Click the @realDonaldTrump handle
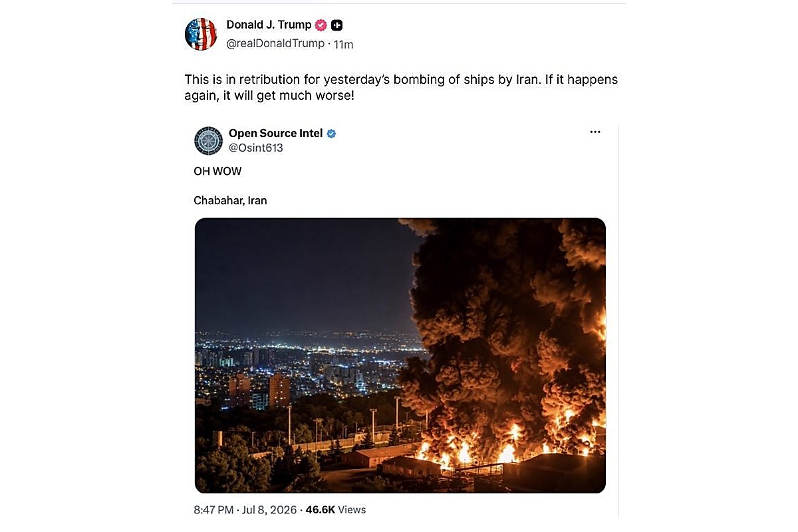 275,44
